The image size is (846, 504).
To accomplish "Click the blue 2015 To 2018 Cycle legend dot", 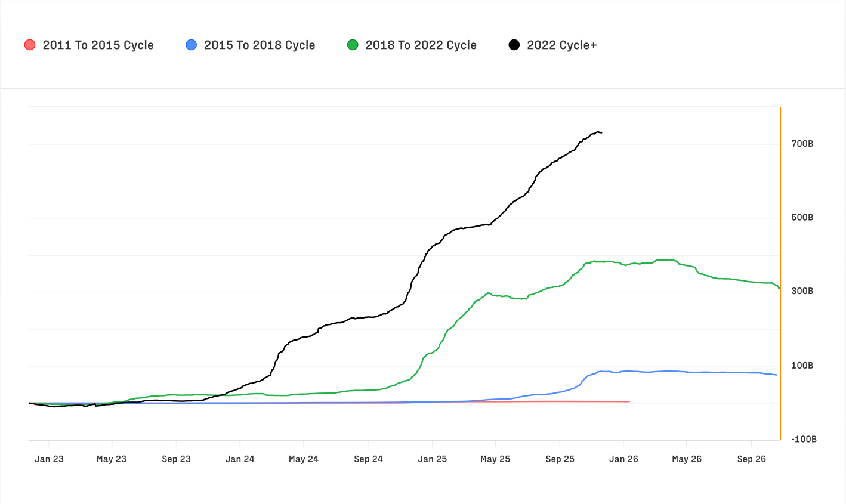I will (x=191, y=45).
